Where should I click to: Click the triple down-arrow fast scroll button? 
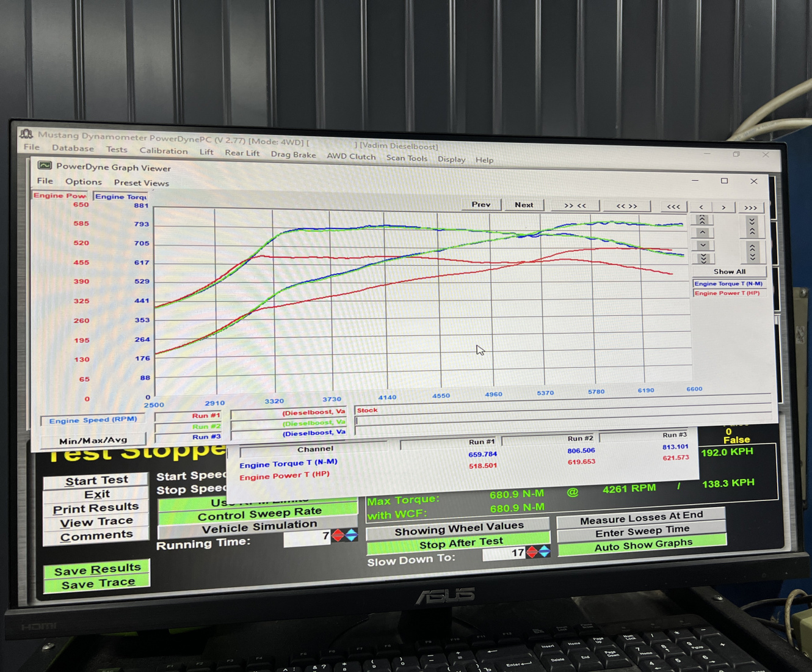pyautogui.click(x=703, y=258)
